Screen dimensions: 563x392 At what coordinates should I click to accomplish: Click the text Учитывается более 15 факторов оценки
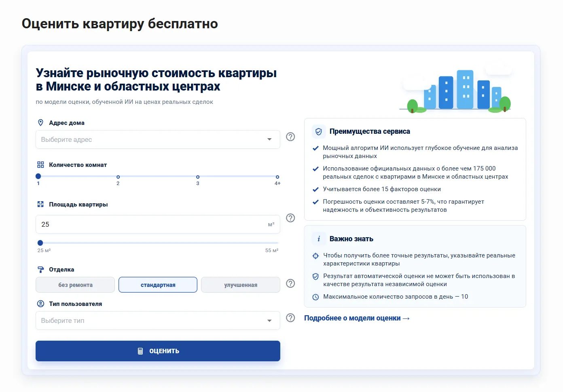(382, 189)
